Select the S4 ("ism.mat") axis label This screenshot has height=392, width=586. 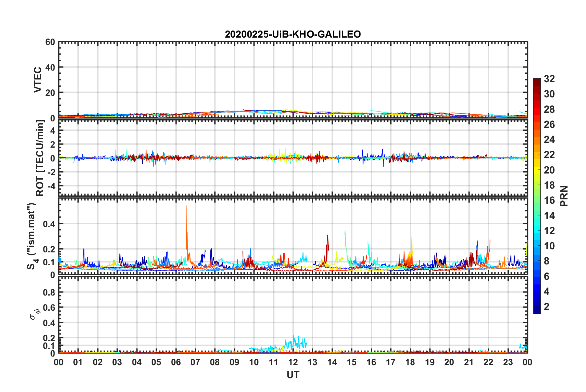coord(32,236)
